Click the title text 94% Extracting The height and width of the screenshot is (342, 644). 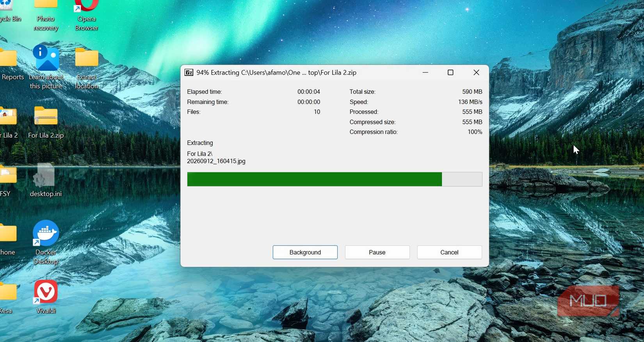218,72
